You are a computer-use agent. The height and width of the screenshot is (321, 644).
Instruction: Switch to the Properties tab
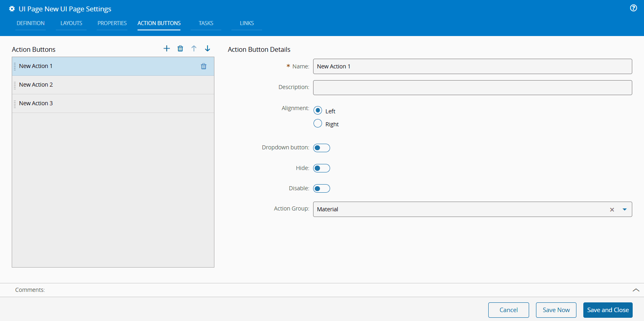112,23
